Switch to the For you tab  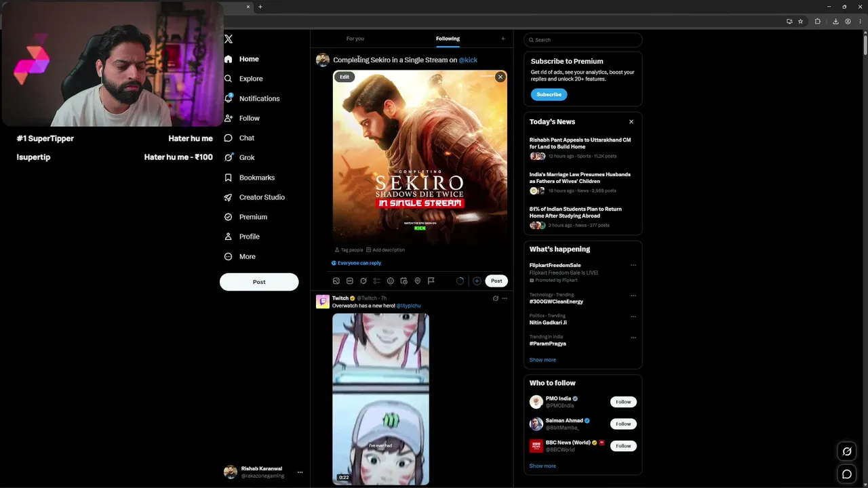[x=355, y=39]
